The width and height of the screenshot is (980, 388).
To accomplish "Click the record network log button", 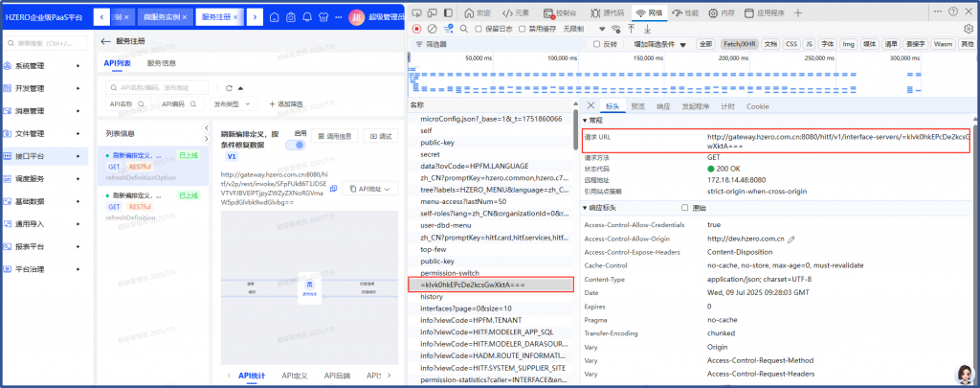I will 417,29.
